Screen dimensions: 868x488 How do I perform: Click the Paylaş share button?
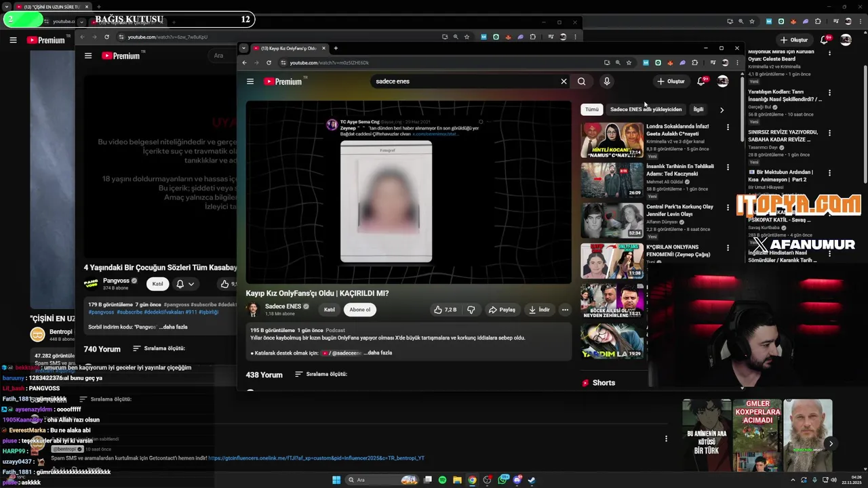[502, 310]
